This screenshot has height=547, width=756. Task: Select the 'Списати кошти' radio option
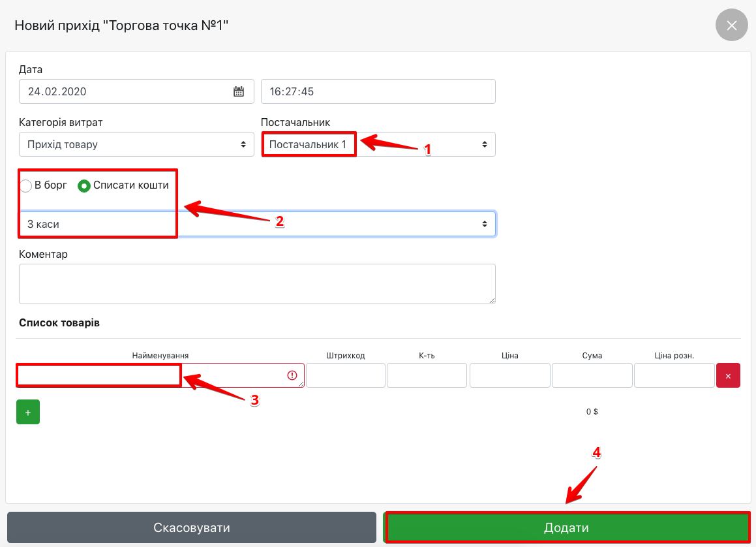tap(84, 186)
